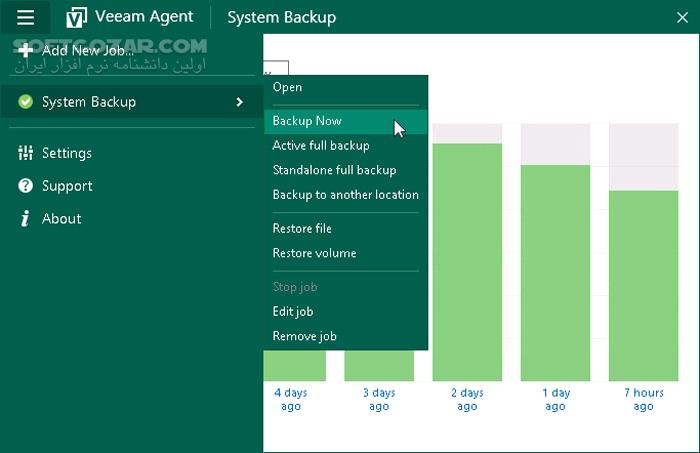Click the 3 days ago link
Screen dimensions: 700x453
point(379,399)
